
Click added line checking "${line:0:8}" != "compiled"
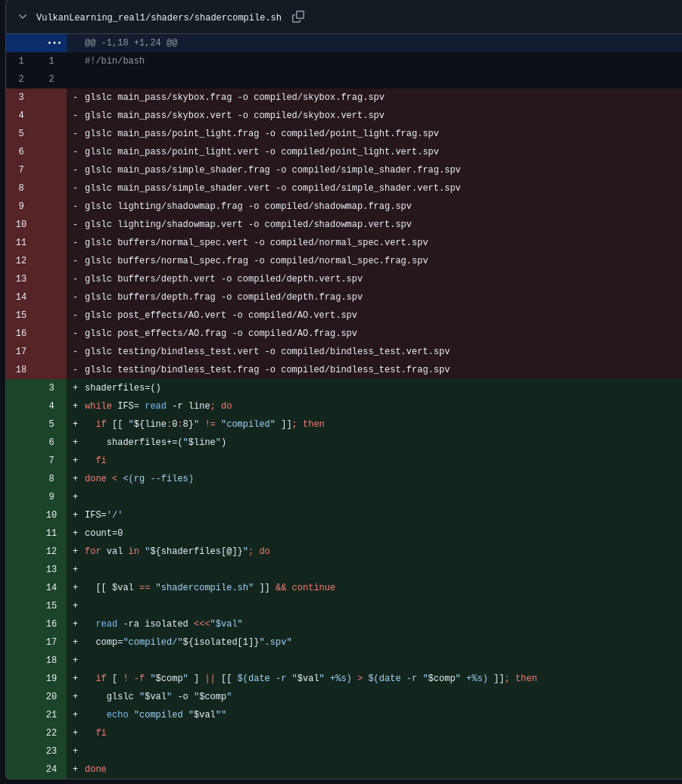[x=210, y=424]
